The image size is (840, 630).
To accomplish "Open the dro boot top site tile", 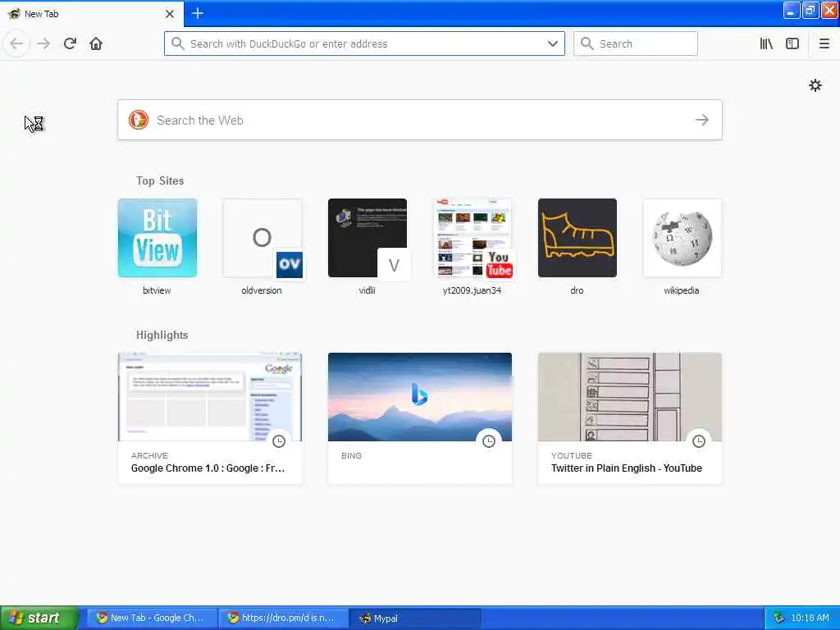I will click(x=577, y=238).
